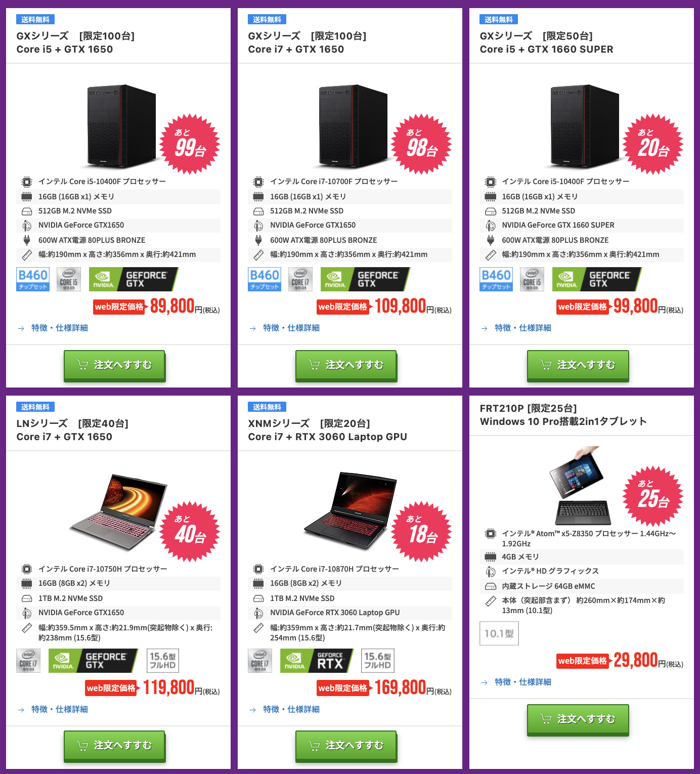The width and height of the screenshot is (700, 774).
Task: Click 注文へすすむ for the GTX 1660 SUPER desktop
Action: pyautogui.click(x=578, y=365)
